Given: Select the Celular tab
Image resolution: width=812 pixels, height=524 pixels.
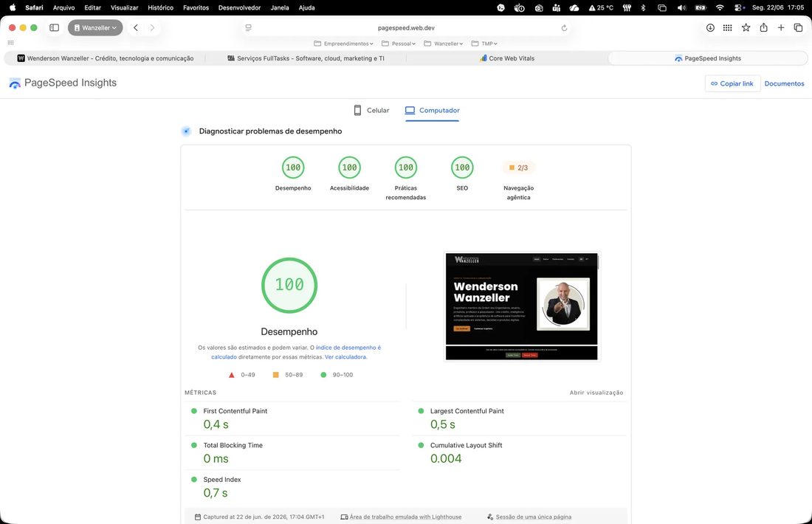Looking at the screenshot, I should coord(371,110).
